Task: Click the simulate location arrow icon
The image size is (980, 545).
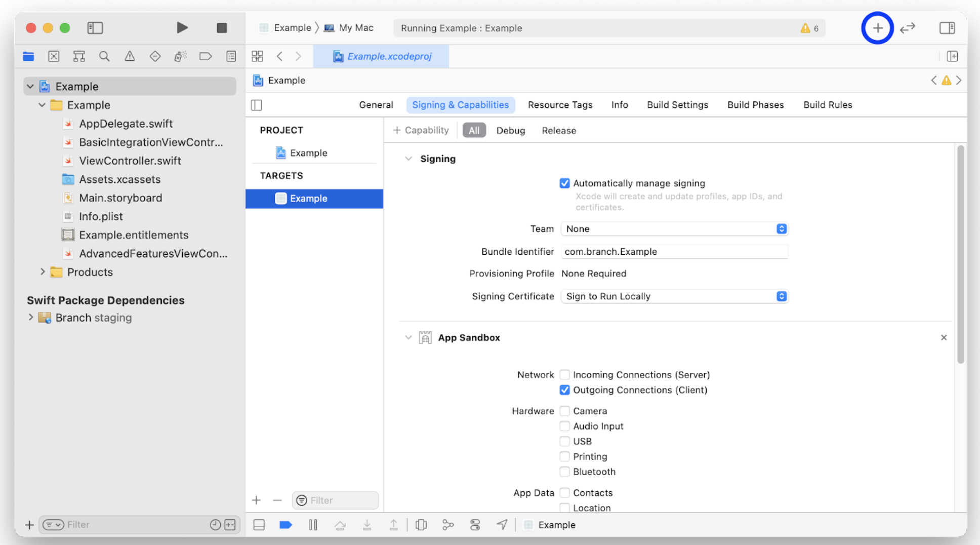Action: (x=502, y=525)
